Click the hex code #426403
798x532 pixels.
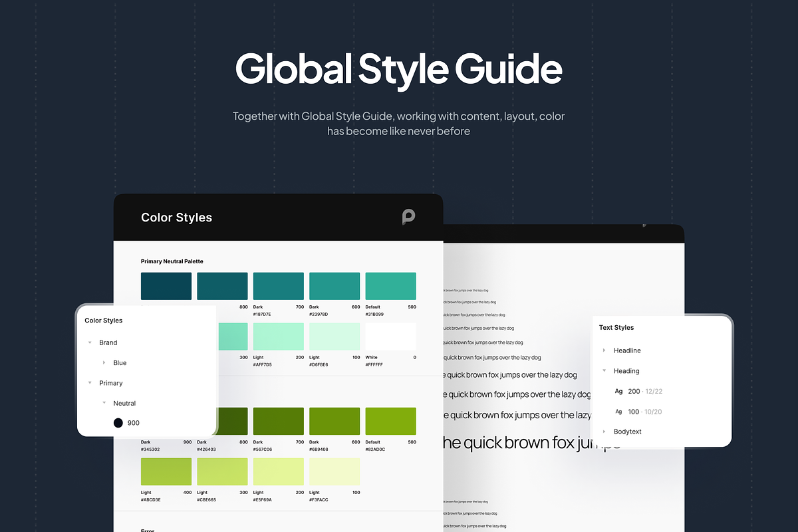206,449
